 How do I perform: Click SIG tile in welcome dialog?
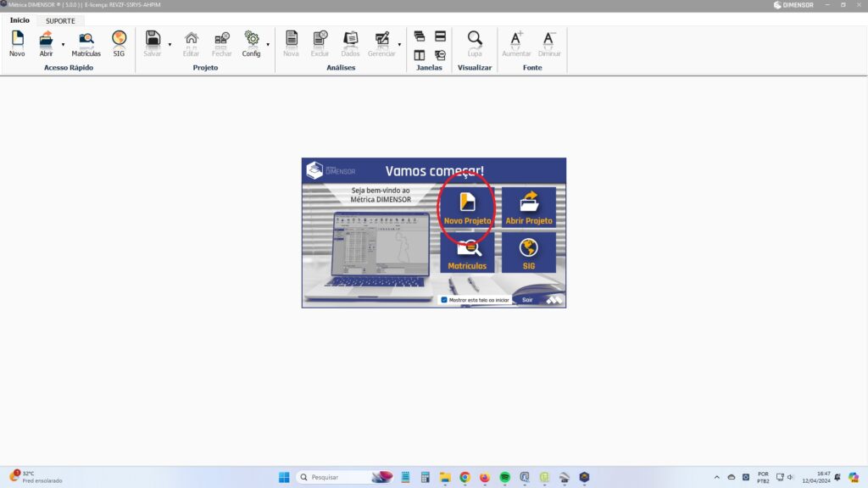click(x=529, y=252)
